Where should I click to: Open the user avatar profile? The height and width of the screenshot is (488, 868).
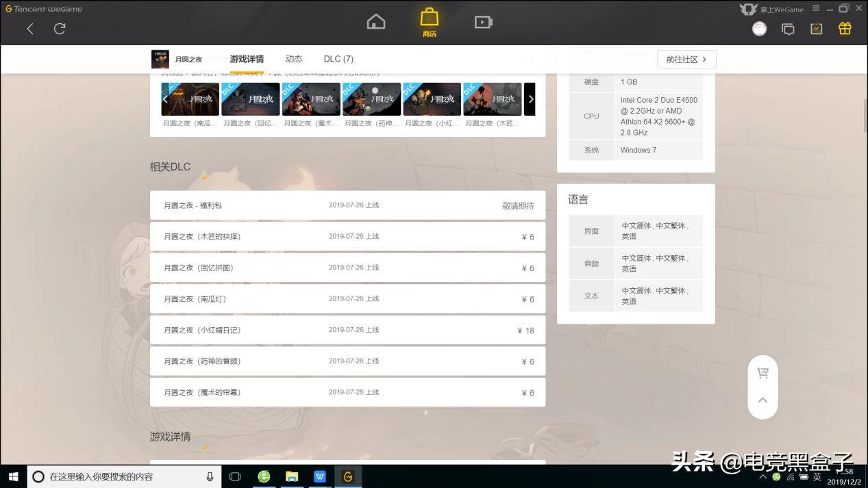(x=759, y=29)
